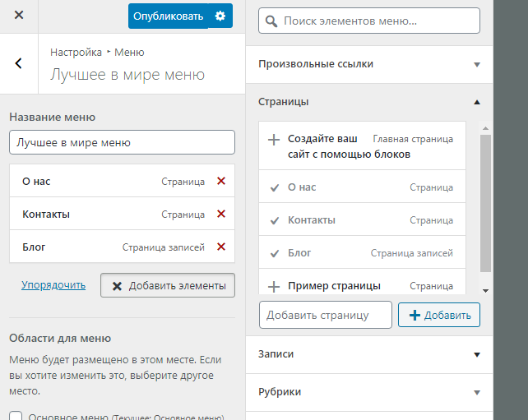Open the Блог menu item settings
This screenshot has width=528, height=420.
[122, 247]
